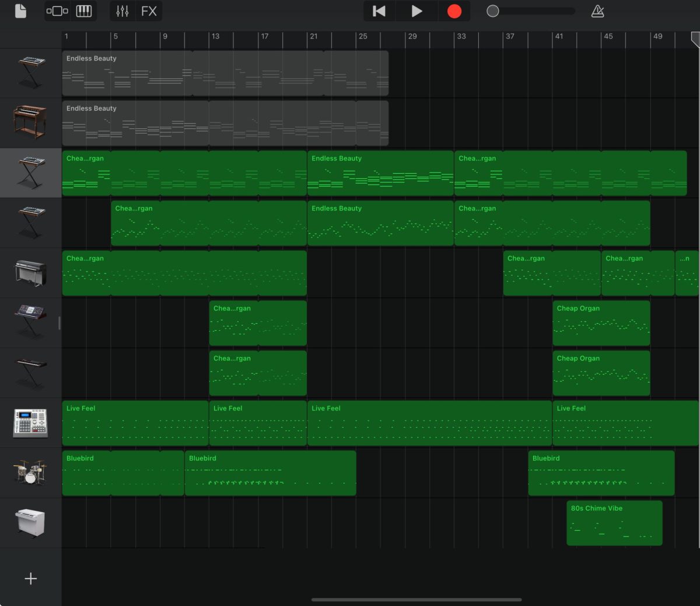Viewport: 700px width, 606px height.
Task: Select the synth track icon beside the first gray Endless Beauty region
Action: tap(30, 72)
